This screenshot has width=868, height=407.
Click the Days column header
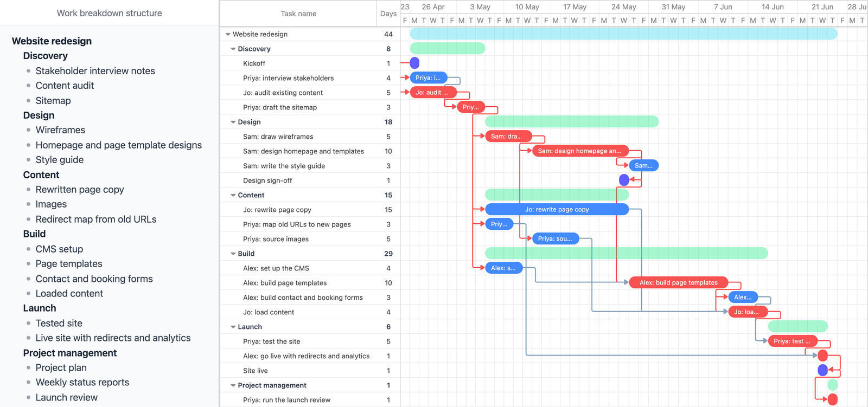388,14
